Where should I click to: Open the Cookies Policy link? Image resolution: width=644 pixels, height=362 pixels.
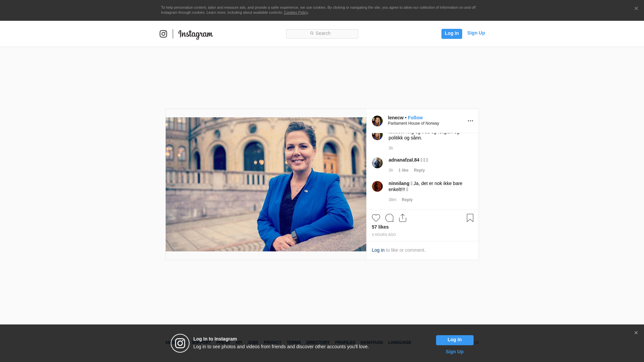tap(296, 12)
